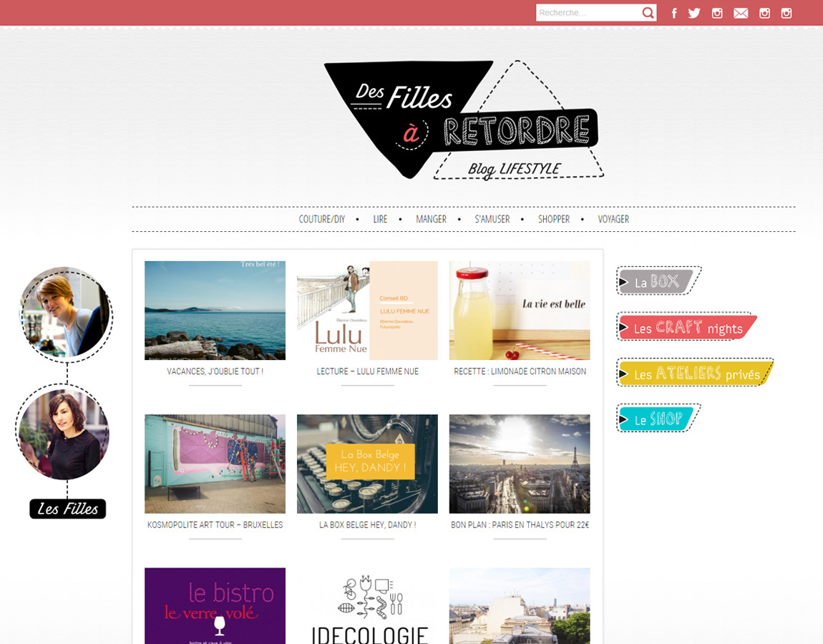The image size is (823, 644).
Task: Click the magnifying glass search icon
Action: (x=648, y=13)
